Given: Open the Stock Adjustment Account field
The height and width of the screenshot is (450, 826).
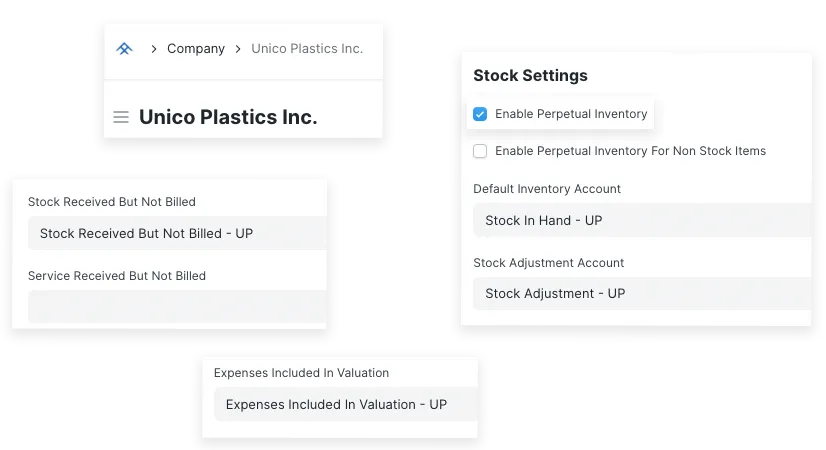Looking at the screenshot, I should pos(642,294).
